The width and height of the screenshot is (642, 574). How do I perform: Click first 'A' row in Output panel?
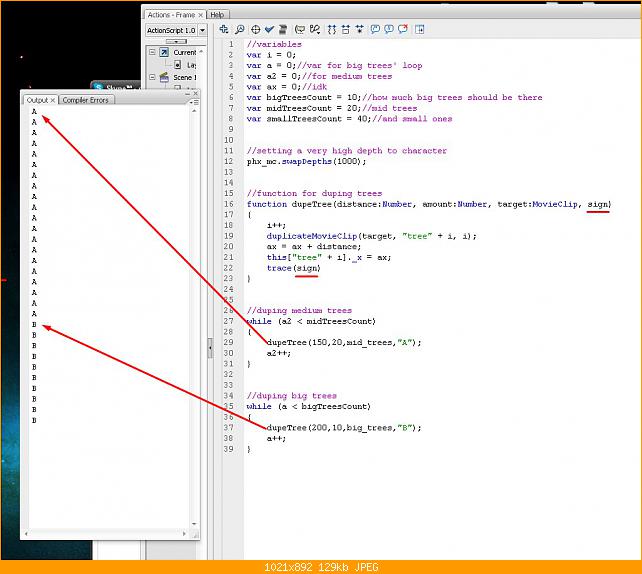pyautogui.click(x=34, y=111)
